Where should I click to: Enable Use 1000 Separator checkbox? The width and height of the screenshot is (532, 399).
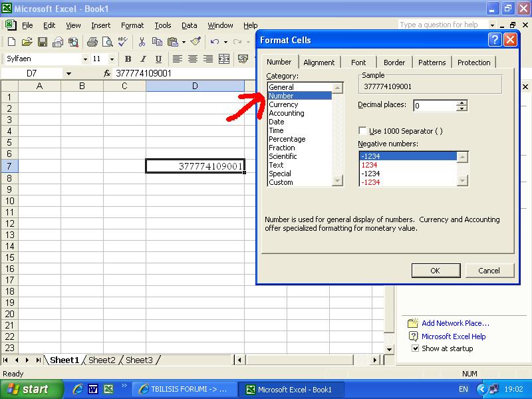[362, 130]
